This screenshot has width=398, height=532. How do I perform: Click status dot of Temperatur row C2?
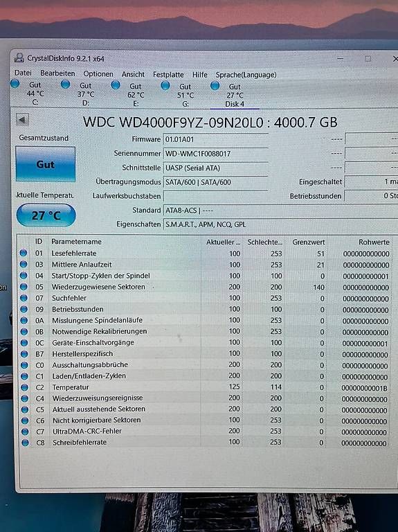point(24,387)
